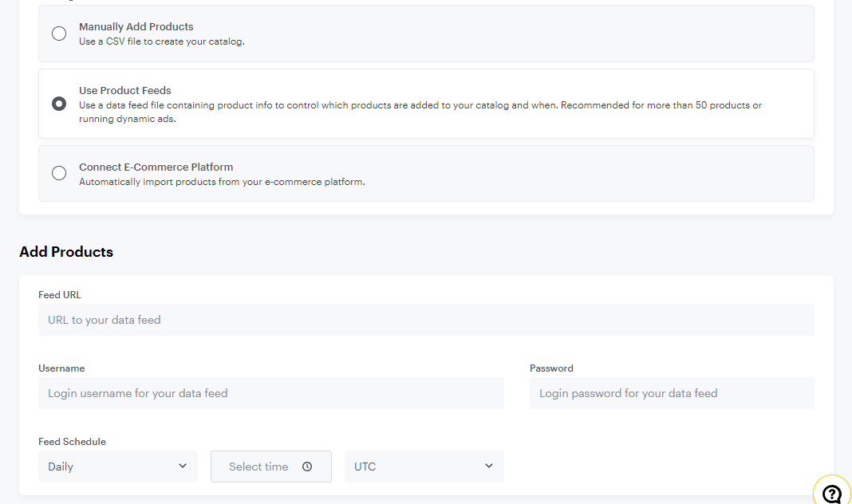The width and height of the screenshot is (852, 504).
Task: Click the "Connect E-Commerce Platform" option title
Action: (156, 167)
